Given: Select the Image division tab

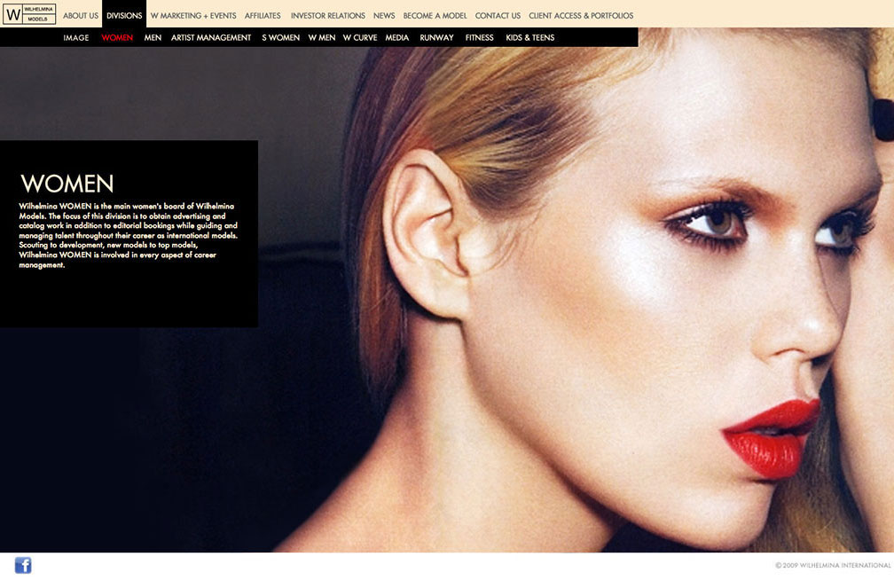Looking at the screenshot, I should pos(76,37).
